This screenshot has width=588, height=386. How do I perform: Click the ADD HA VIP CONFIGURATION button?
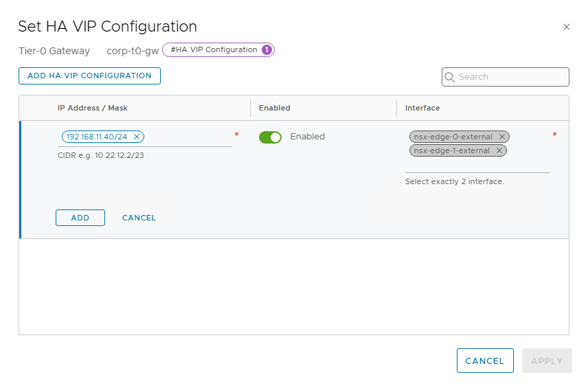pos(89,76)
